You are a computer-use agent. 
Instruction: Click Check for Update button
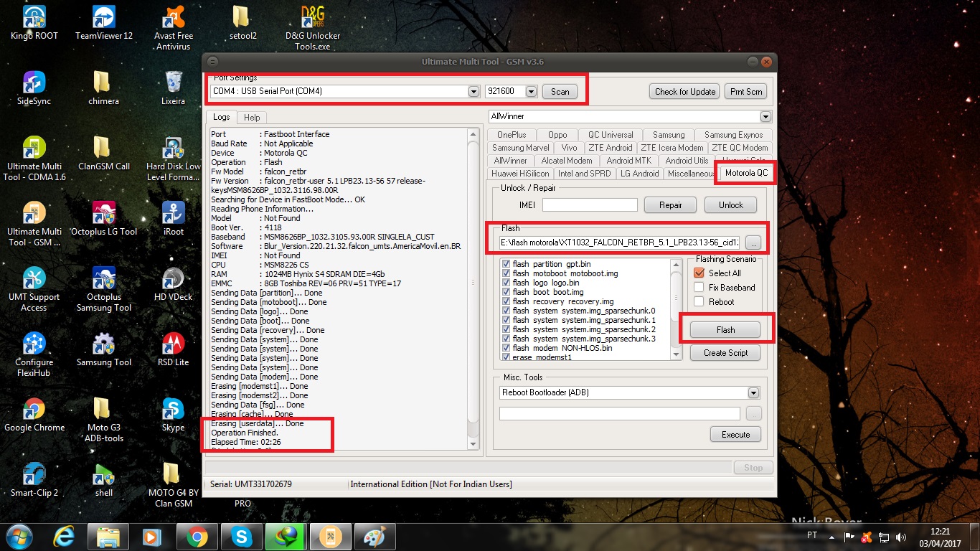click(x=685, y=91)
